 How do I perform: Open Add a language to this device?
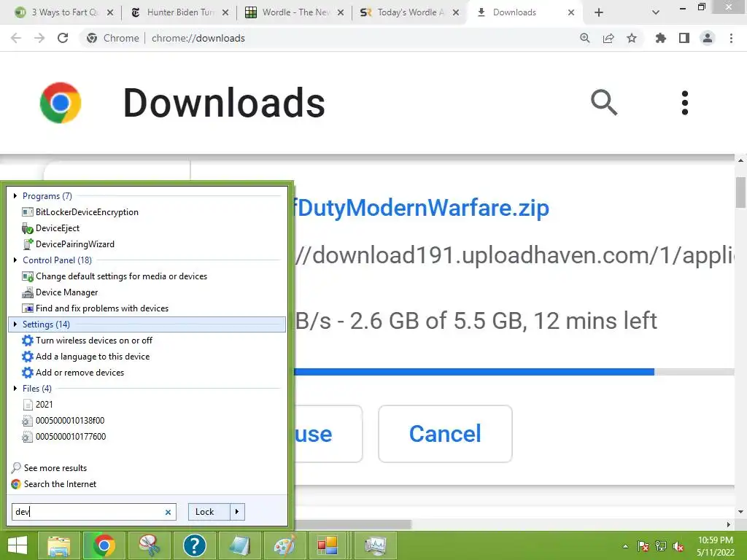click(x=93, y=357)
